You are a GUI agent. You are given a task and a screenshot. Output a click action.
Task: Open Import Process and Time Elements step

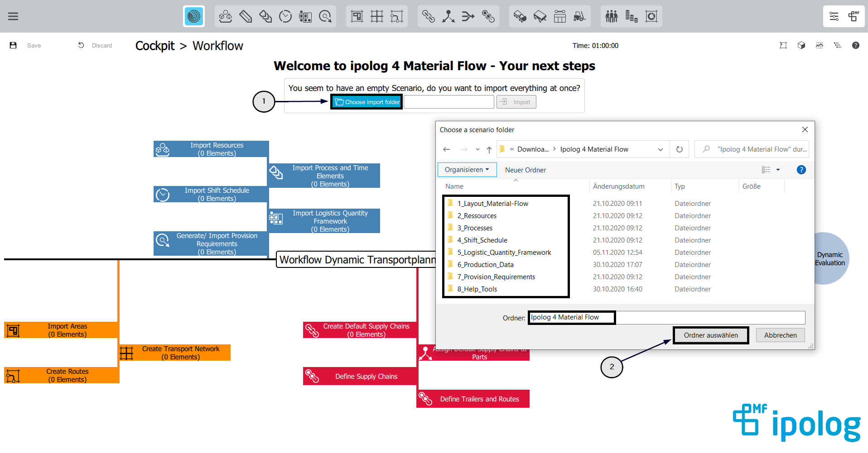coord(324,176)
